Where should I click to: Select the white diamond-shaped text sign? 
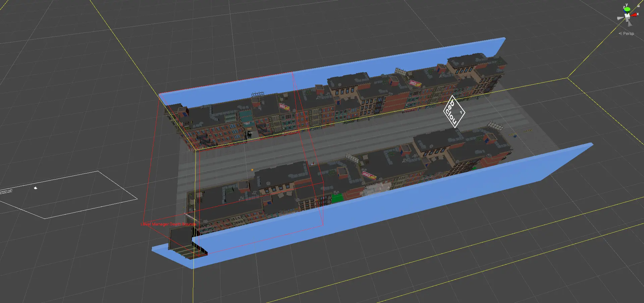454,111
